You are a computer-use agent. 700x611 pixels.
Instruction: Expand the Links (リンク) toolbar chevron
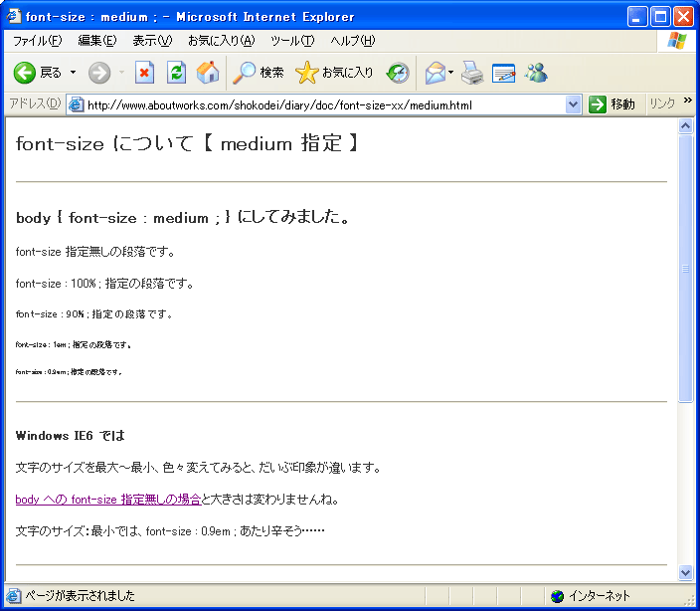point(687,103)
